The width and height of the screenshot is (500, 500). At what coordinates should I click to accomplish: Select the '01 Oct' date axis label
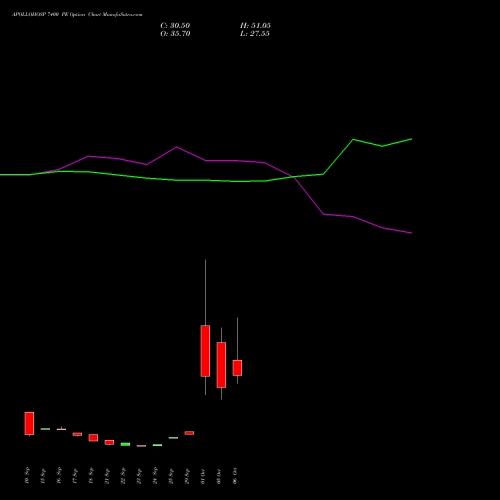point(203,476)
